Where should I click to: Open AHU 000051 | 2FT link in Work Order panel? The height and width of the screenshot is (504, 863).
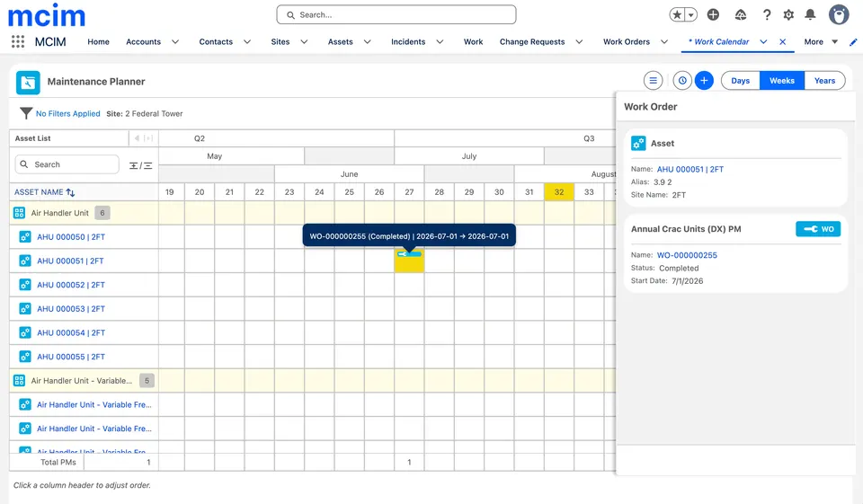[x=690, y=170]
